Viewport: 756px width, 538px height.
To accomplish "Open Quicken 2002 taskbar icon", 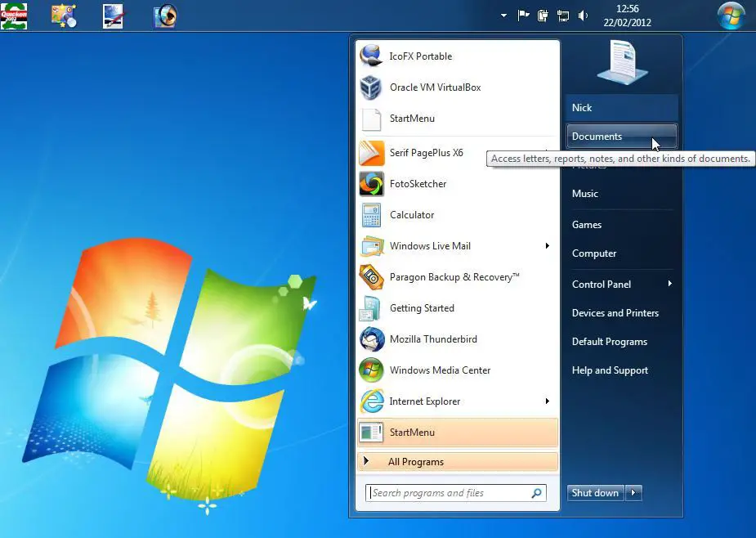I will (14, 16).
